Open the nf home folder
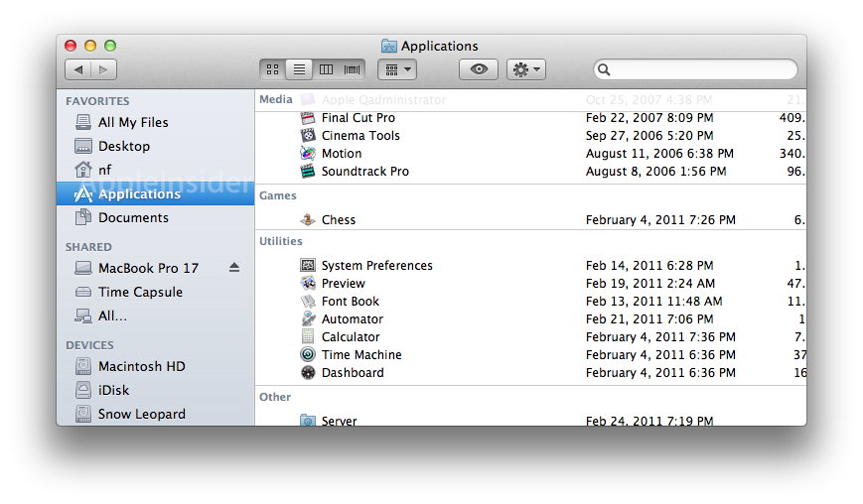 [155, 170]
